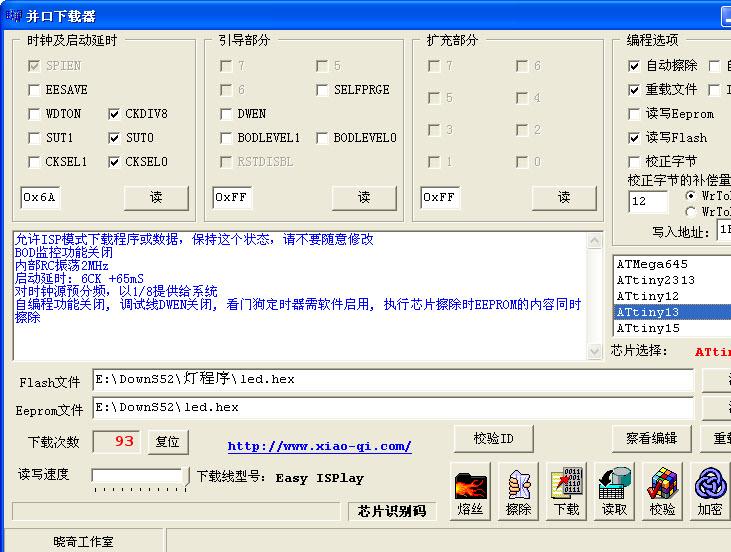This screenshot has width=731, height=552.
Task: Click the Flash文件 path input field
Action: pyautogui.click(x=392, y=380)
